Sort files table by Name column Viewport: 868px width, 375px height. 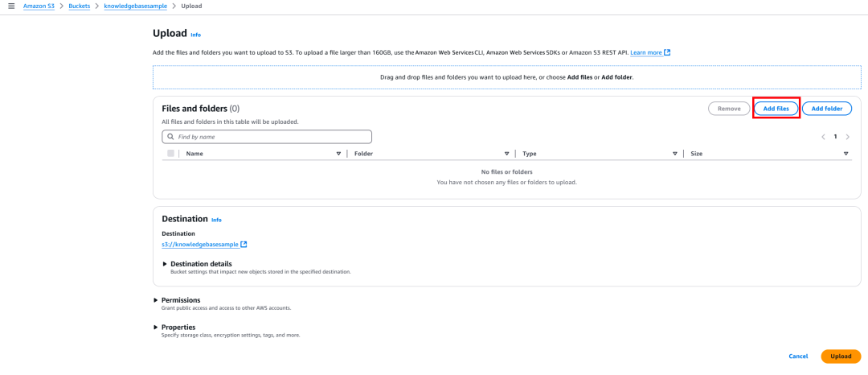(x=338, y=154)
